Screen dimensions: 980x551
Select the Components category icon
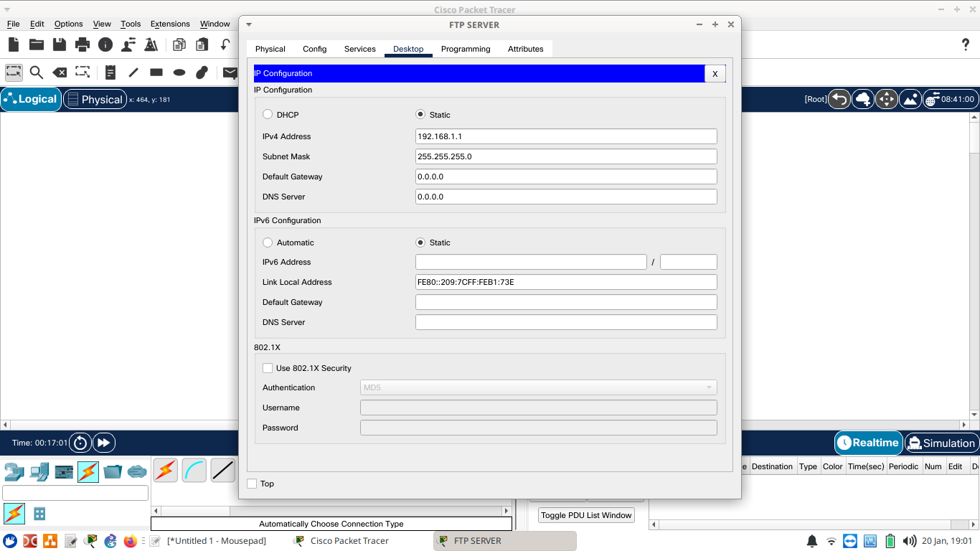pyautogui.click(x=64, y=471)
